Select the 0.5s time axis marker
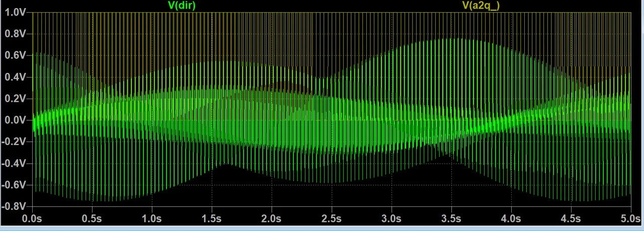The image size is (644, 231). (92, 219)
